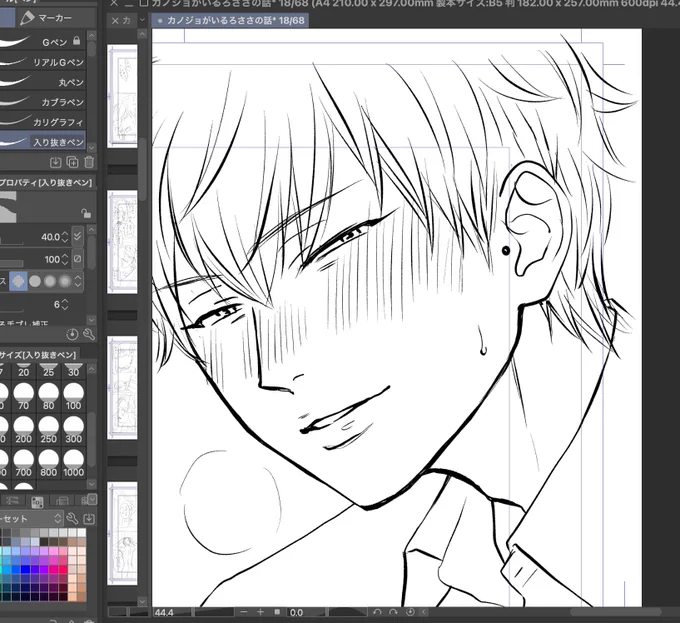Viewport: 680px width, 623px height.
Task: Open sub tool detail wrench settings
Action: [x=88, y=334]
